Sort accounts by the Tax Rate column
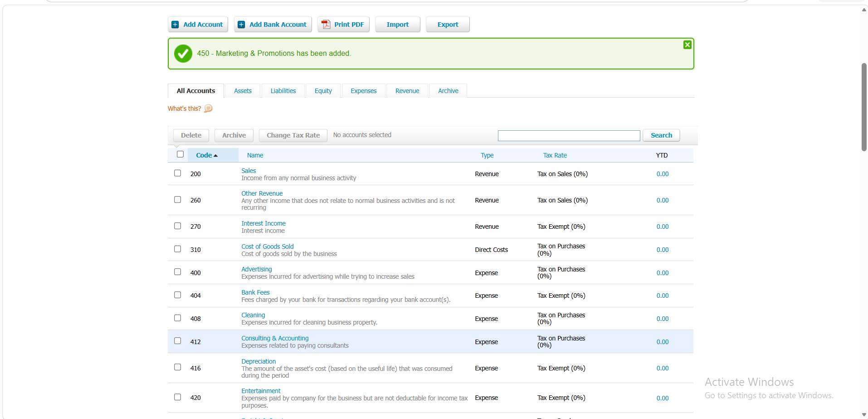The height and width of the screenshot is (419, 868). [555, 155]
